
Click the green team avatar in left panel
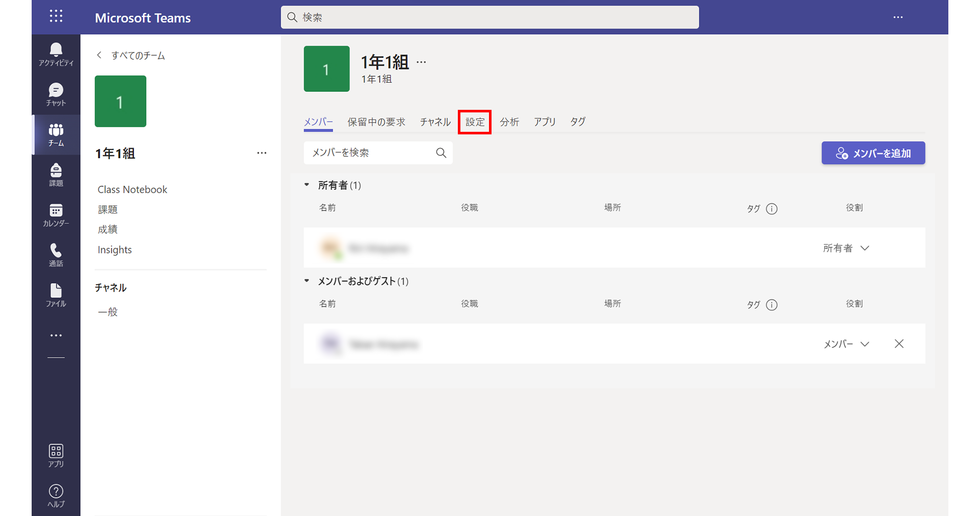pos(120,101)
